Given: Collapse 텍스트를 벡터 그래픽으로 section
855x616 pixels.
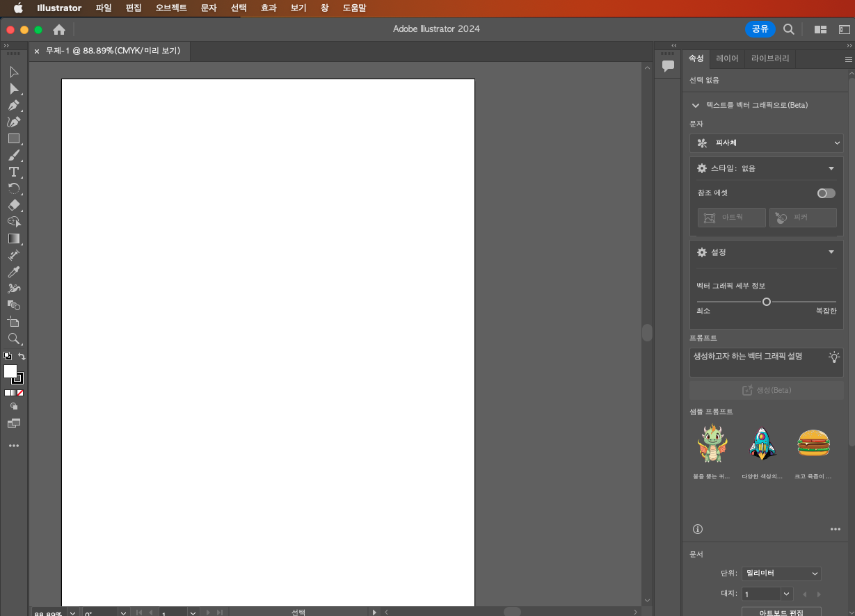Looking at the screenshot, I should tap(695, 105).
